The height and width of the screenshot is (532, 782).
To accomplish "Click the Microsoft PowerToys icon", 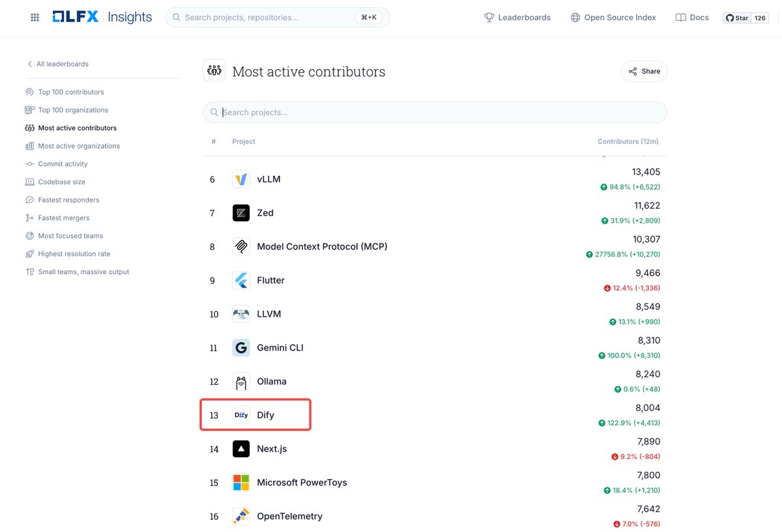I will (240, 483).
